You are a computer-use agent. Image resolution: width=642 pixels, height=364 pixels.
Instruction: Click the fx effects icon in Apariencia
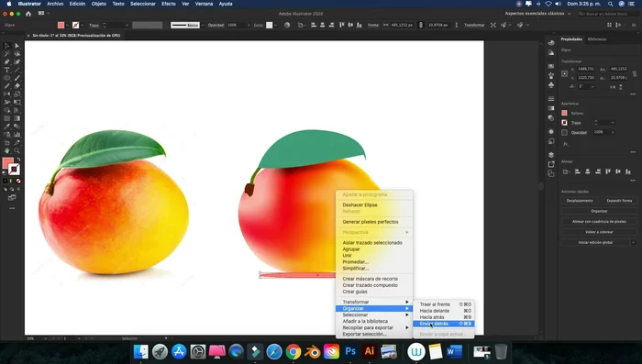566,144
